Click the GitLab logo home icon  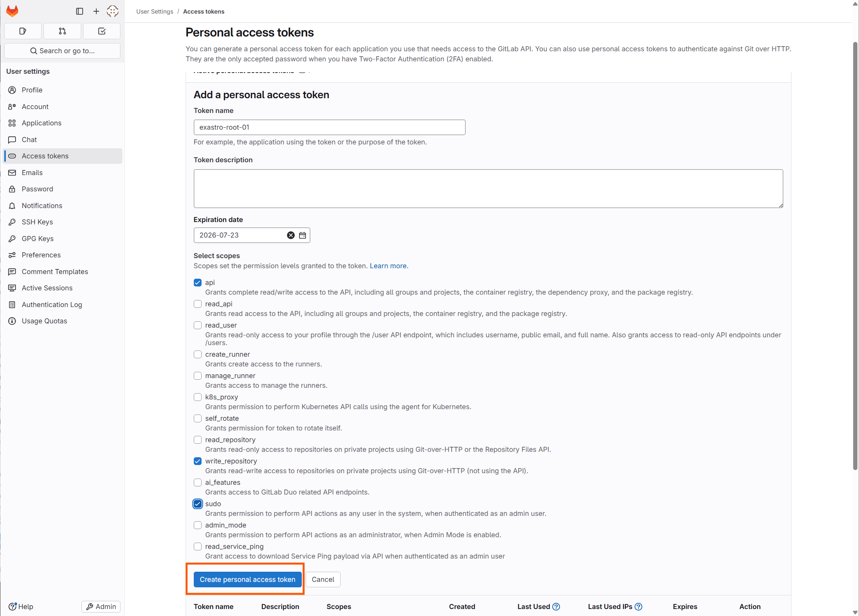[x=12, y=11]
